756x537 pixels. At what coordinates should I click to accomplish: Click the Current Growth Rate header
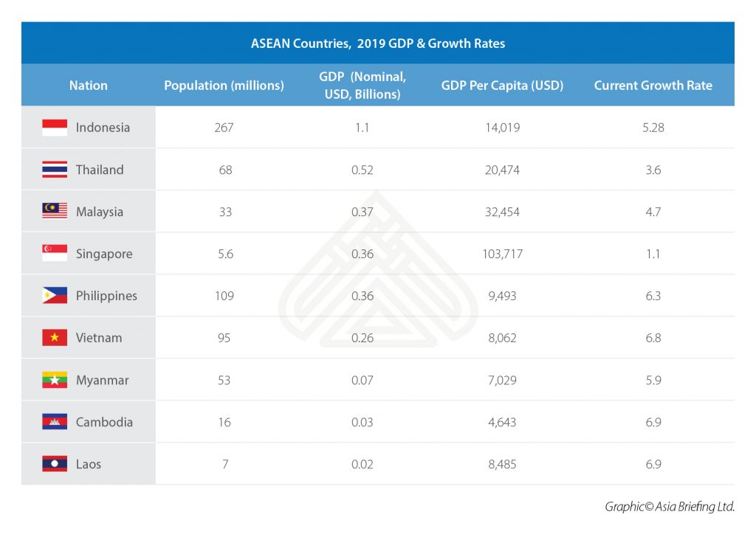click(653, 86)
